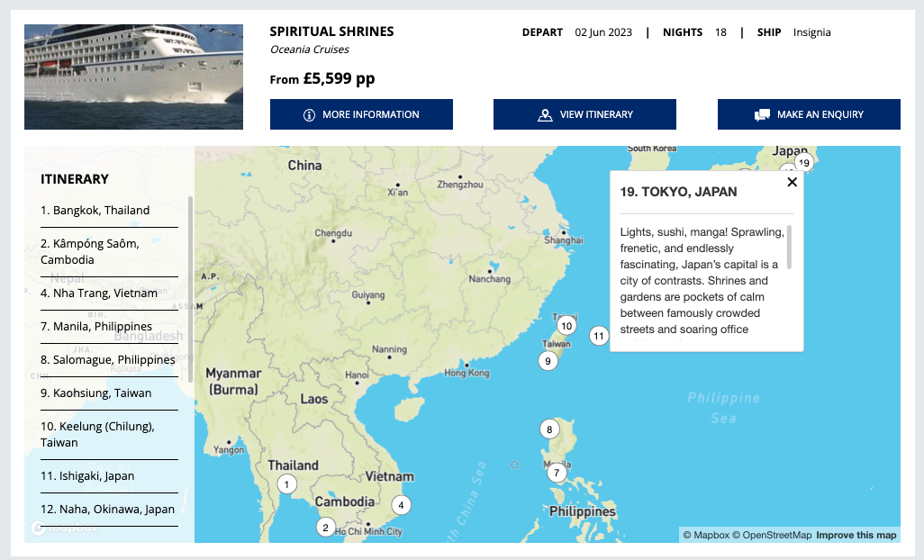Image resolution: width=924 pixels, height=560 pixels.
Task: Select map marker 2 in Cambodia
Action: click(x=326, y=527)
